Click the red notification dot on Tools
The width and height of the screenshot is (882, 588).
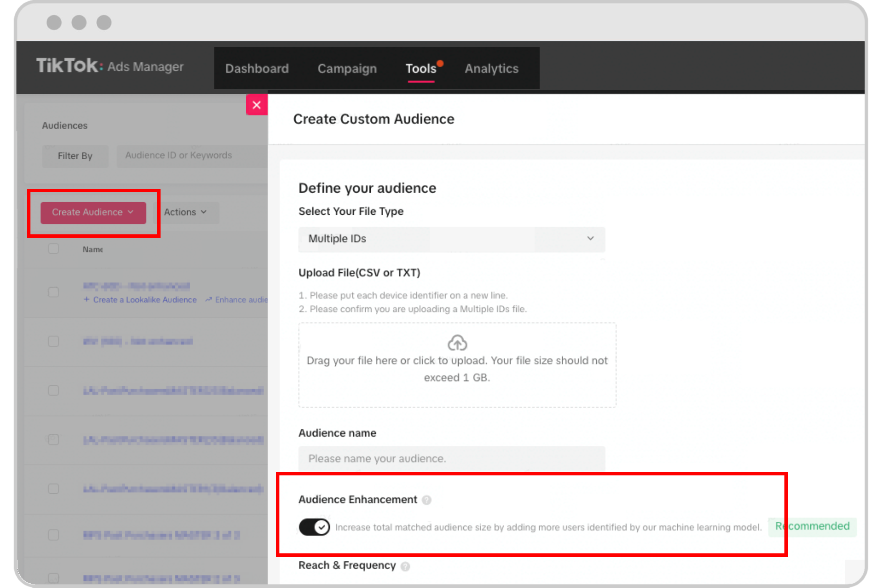pyautogui.click(x=440, y=63)
